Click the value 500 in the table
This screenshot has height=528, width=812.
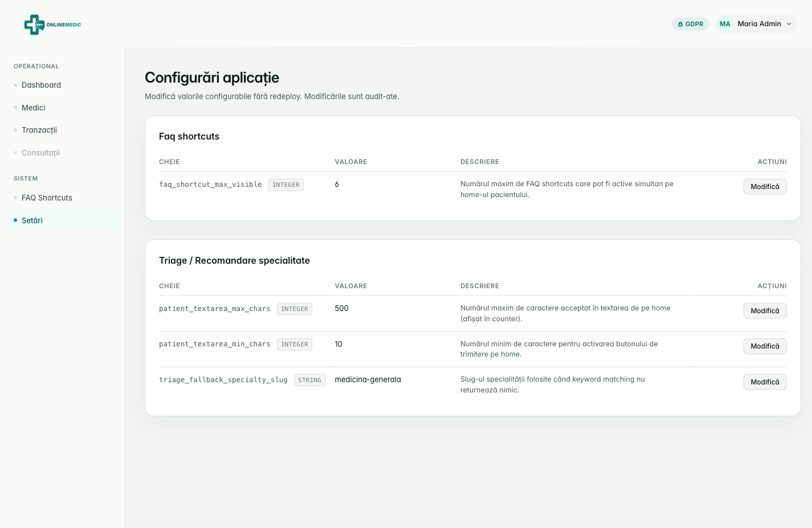point(341,308)
